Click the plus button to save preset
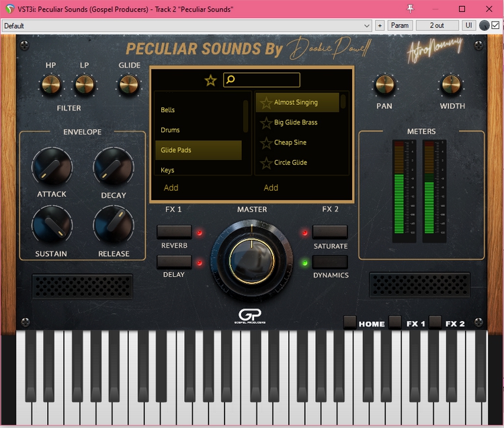The height and width of the screenshot is (428, 504). 380,26
